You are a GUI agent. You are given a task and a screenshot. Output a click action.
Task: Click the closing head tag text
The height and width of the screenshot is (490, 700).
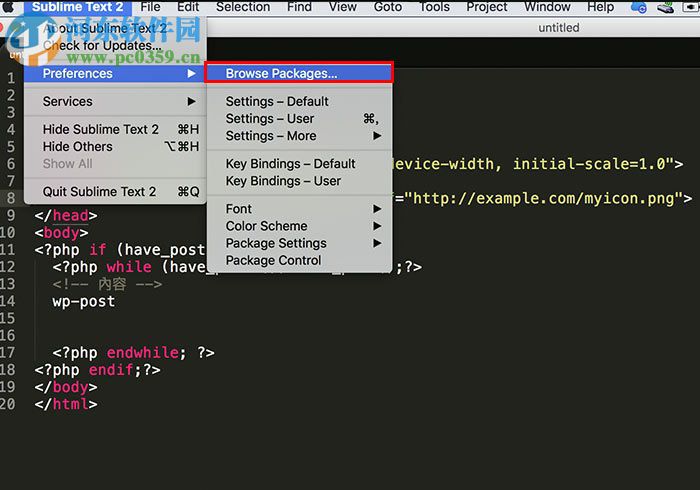click(x=66, y=216)
